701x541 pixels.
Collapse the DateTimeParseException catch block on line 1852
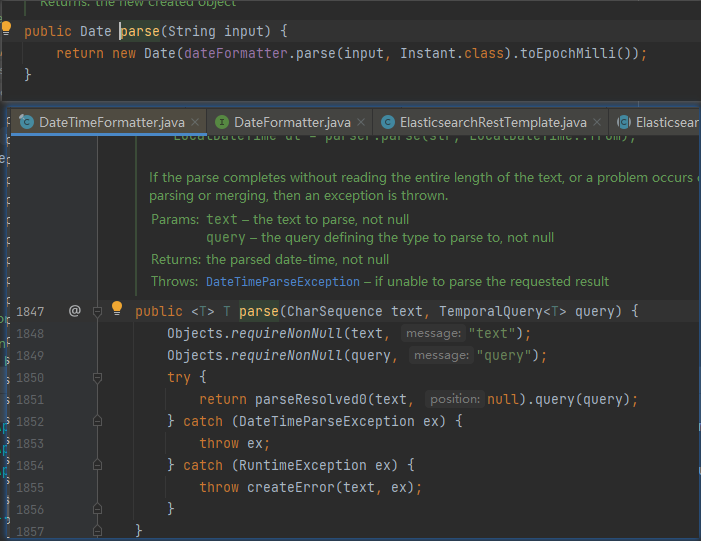[98, 421]
